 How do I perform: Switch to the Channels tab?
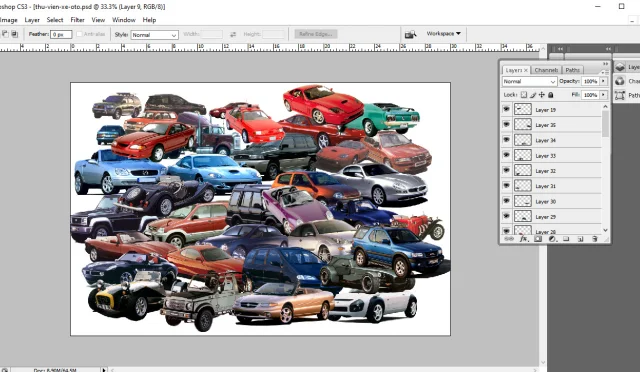coord(546,70)
